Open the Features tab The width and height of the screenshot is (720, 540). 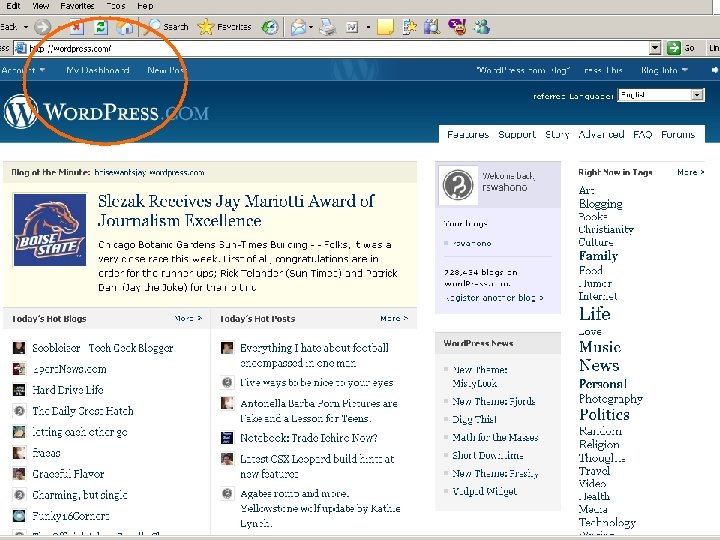tap(468, 135)
